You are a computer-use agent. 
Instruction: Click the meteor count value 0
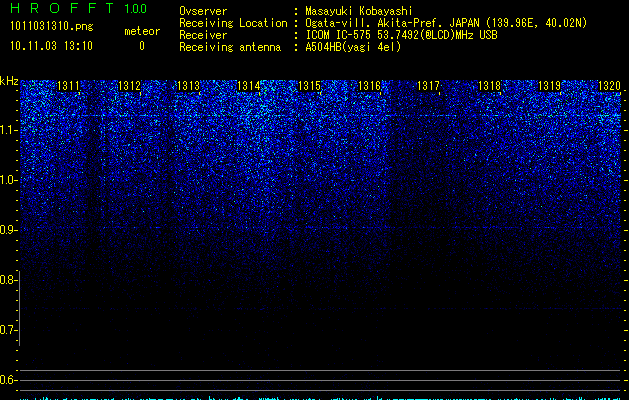(142, 46)
